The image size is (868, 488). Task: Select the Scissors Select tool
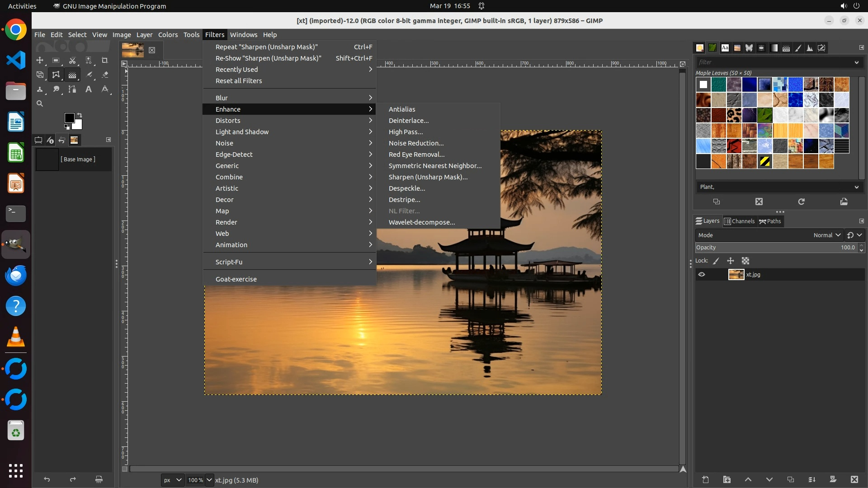pyautogui.click(x=72, y=61)
